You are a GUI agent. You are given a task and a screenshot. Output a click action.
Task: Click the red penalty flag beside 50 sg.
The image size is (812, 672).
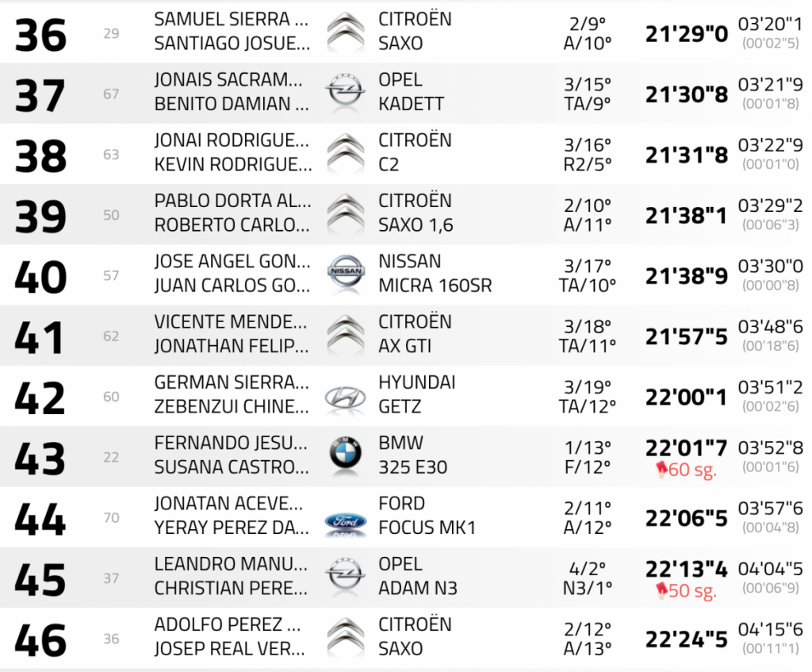click(659, 591)
